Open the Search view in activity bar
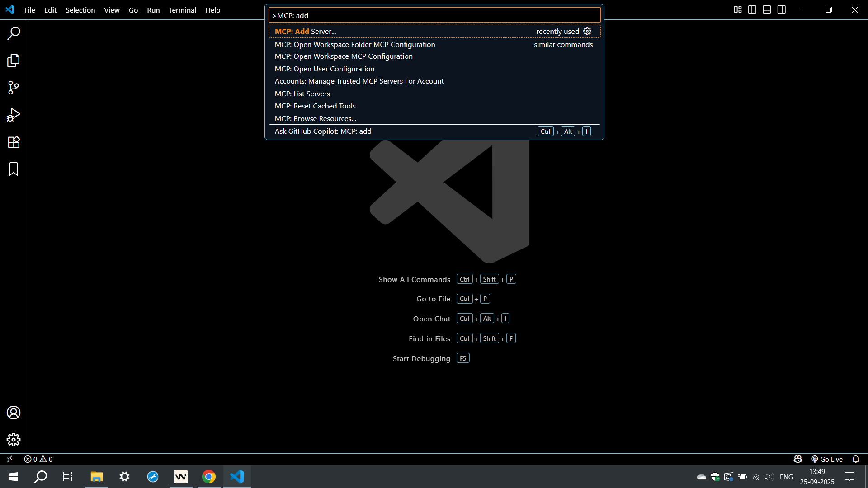 coord(14,33)
